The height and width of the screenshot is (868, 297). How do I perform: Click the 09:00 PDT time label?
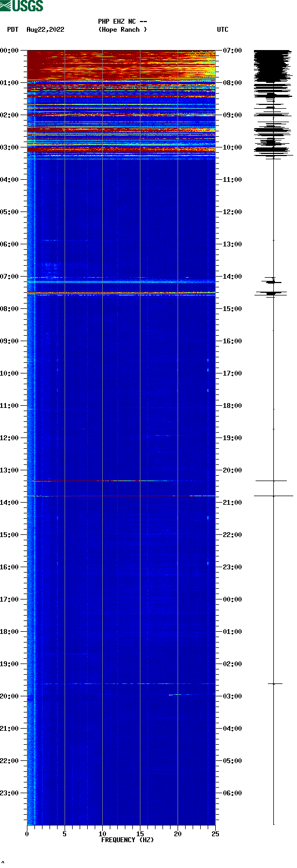(x=9, y=341)
